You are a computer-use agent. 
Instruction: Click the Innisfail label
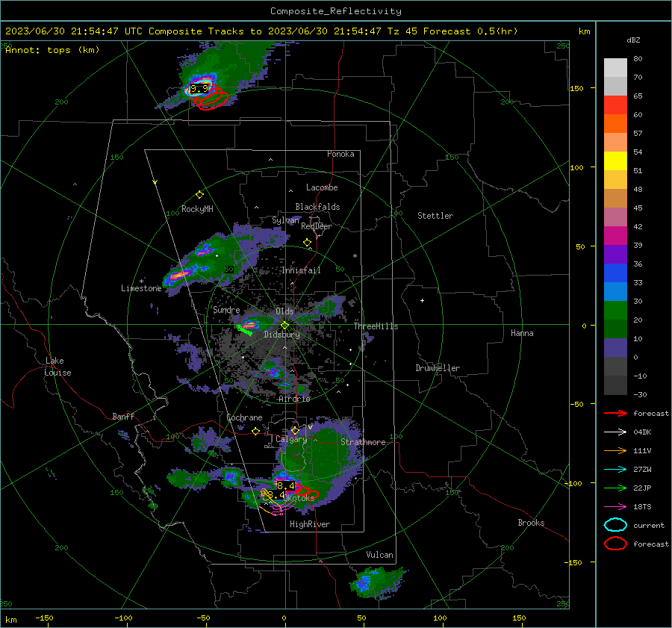click(301, 270)
